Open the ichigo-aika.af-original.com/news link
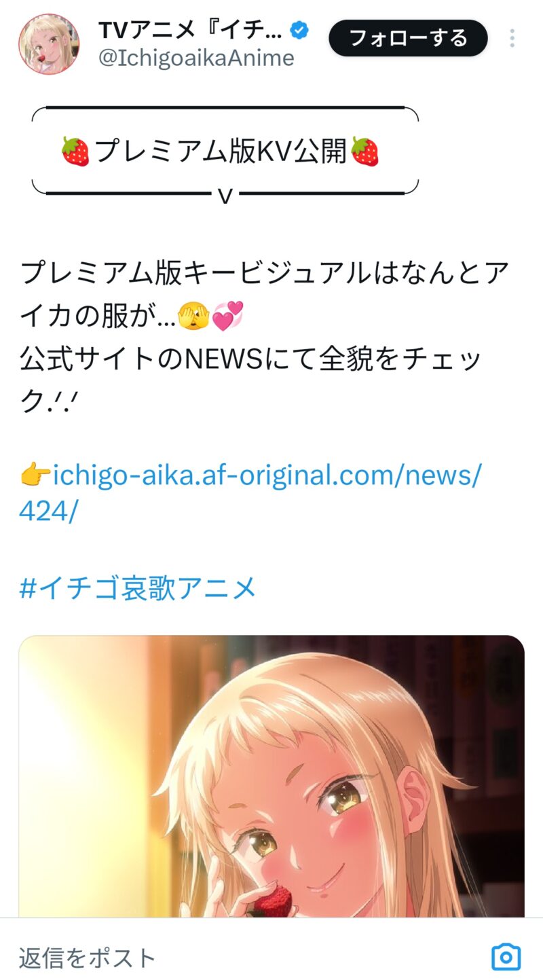The image size is (543, 980). pyautogui.click(x=267, y=474)
